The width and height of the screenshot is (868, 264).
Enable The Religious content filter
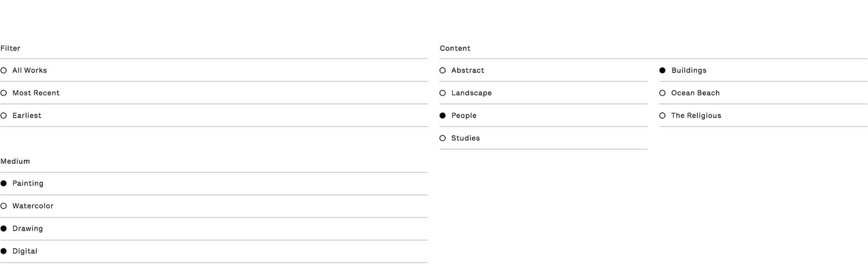[695, 116]
